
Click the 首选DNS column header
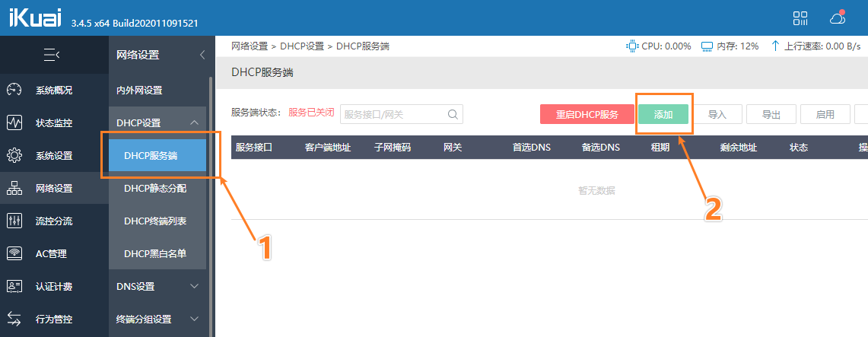532,147
